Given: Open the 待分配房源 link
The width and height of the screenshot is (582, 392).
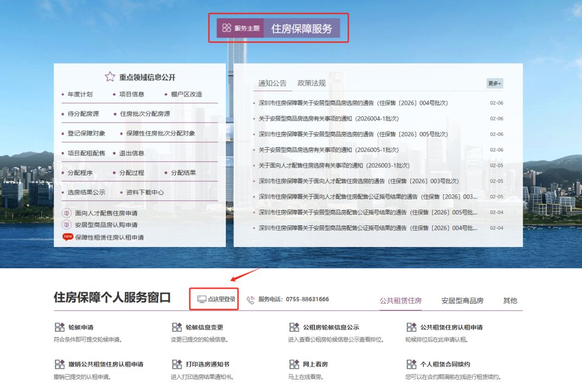Looking at the screenshot, I should tap(83, 113).
